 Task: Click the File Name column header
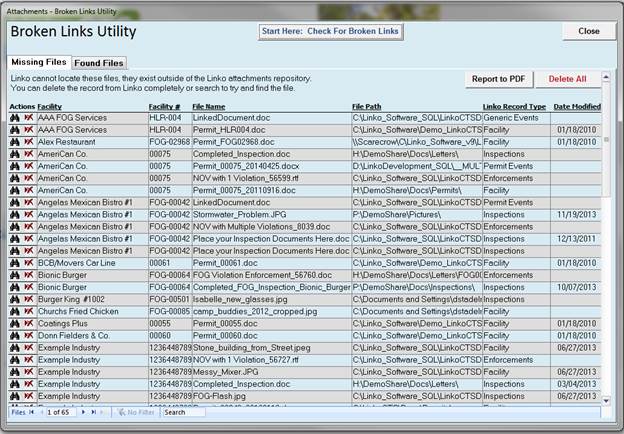tap(208, 106)
